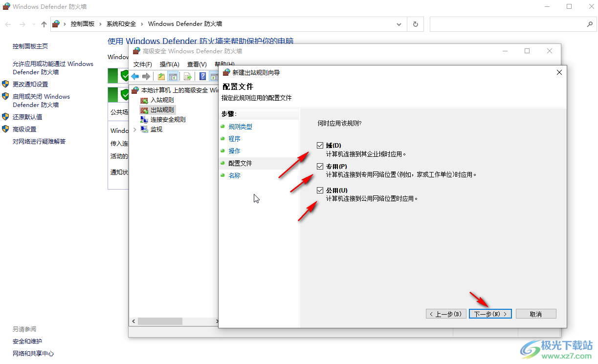Click the shield icon next to 启用或关闭 Windows Defender 防火墙
Image resolution: width=598 pixels, height=364 pixels.
(x=6, y=96)
